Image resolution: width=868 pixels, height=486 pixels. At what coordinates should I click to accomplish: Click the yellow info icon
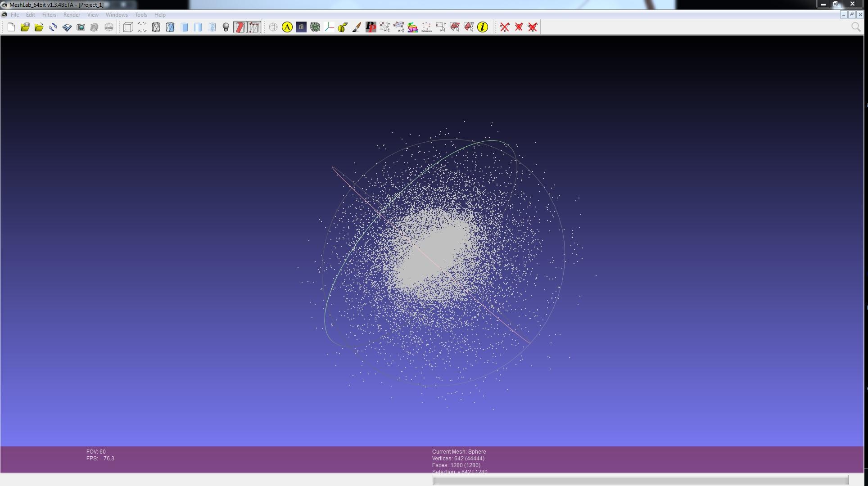pyautogui.click(x=483, y=27)
